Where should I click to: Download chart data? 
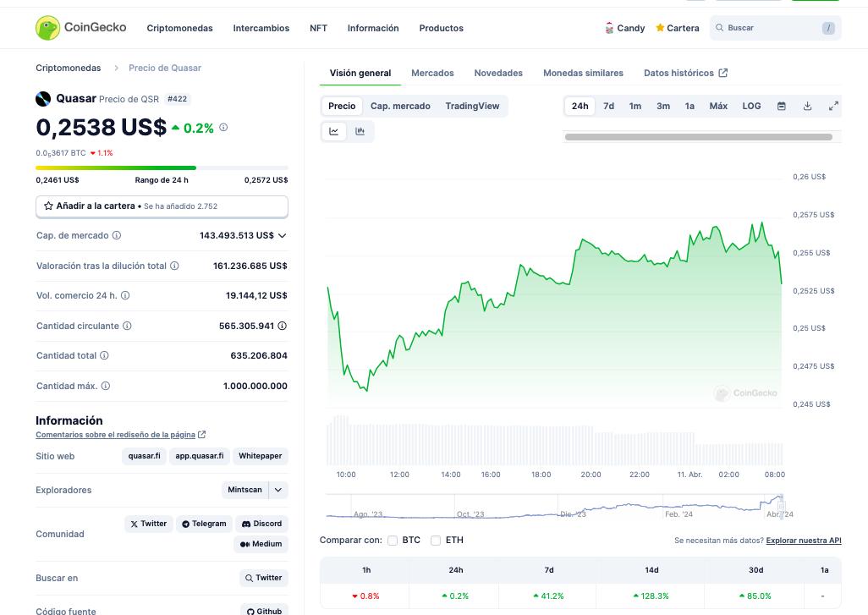coord(808,106)
